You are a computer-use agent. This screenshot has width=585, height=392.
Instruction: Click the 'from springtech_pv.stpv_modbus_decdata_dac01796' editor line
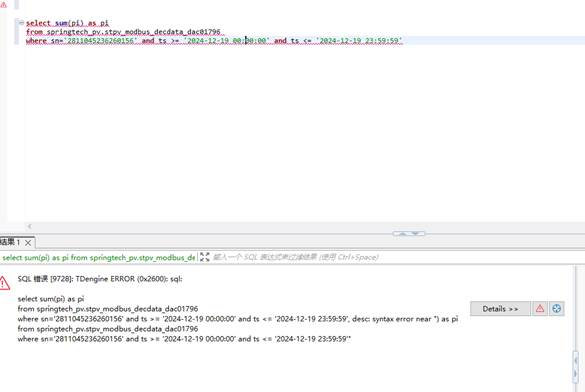pyautogui.click(x=123, y=32)
